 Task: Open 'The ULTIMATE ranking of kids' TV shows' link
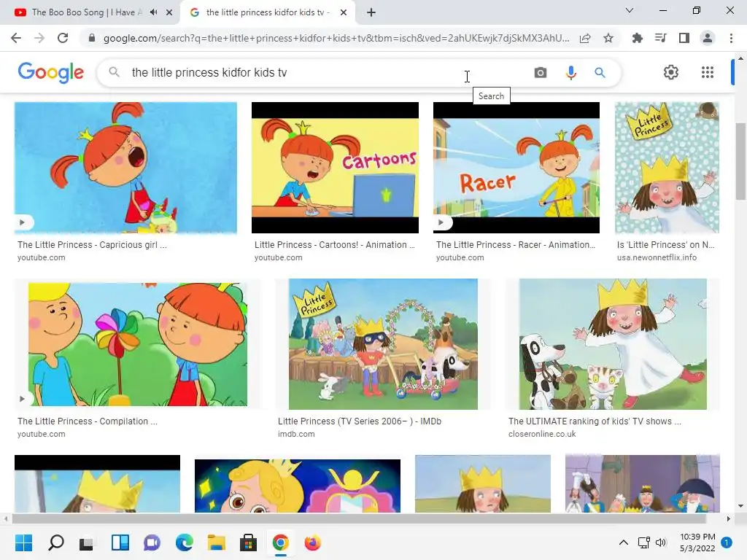pyautogui.click(x=595, y=421)
